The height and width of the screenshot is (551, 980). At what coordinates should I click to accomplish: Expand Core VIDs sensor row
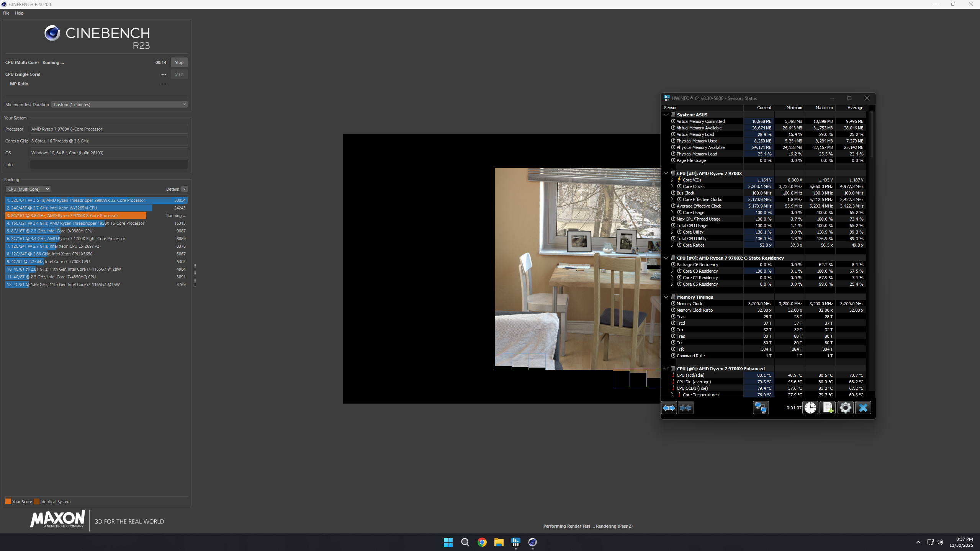pyautogui.click(x=672, y=180)
